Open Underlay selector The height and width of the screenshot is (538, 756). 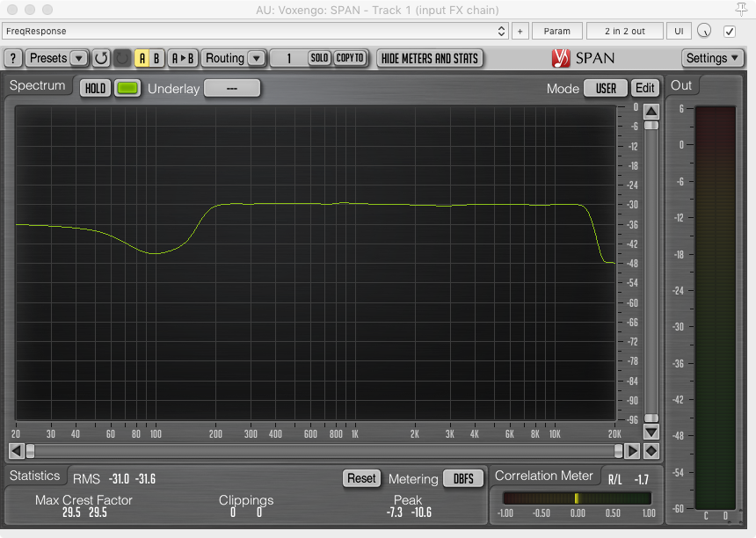coord(232,88)
